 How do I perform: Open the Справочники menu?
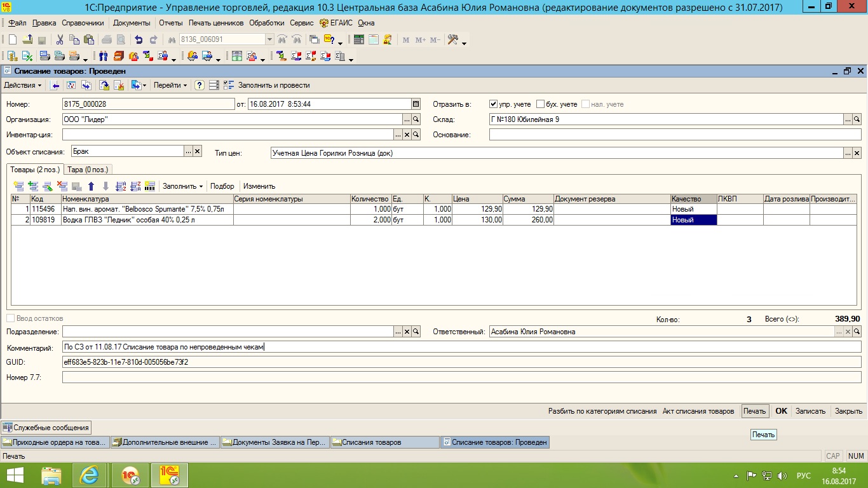click(x=83, y=23)
